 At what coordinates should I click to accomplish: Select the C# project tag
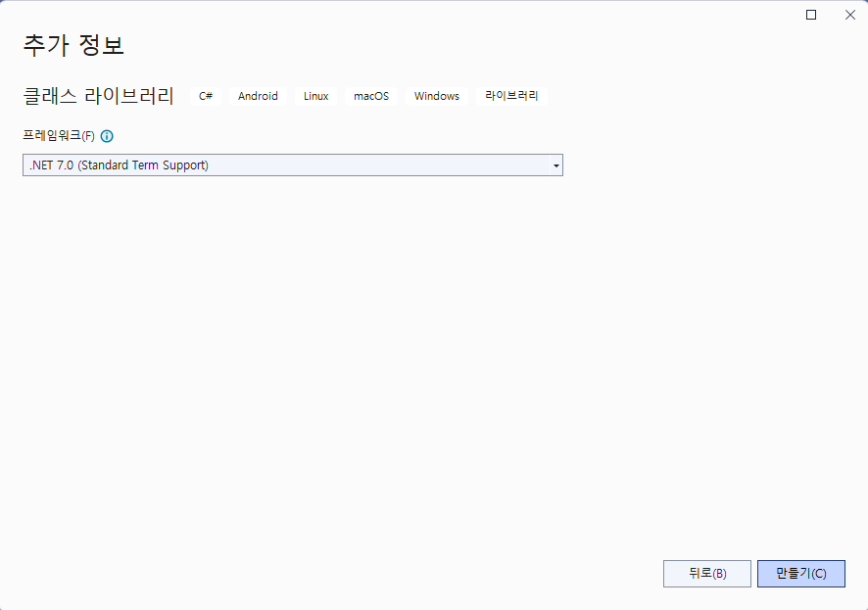click(206, 96)
